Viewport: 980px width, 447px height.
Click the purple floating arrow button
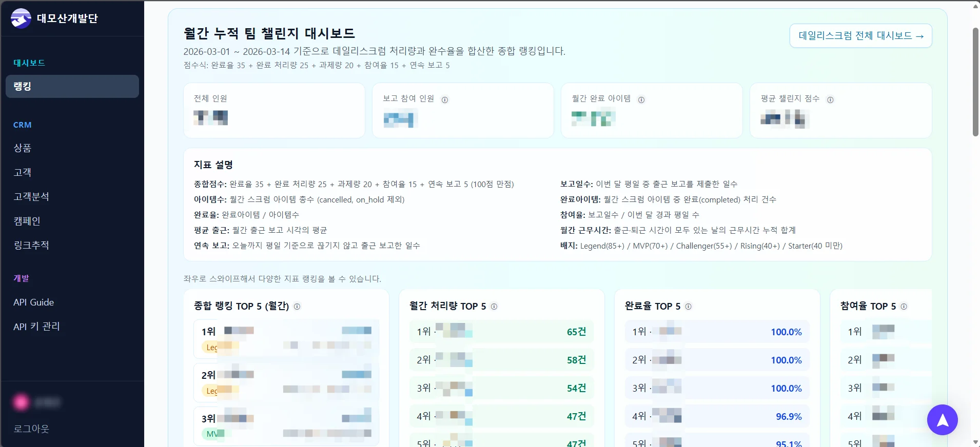(x=942, y=420)
